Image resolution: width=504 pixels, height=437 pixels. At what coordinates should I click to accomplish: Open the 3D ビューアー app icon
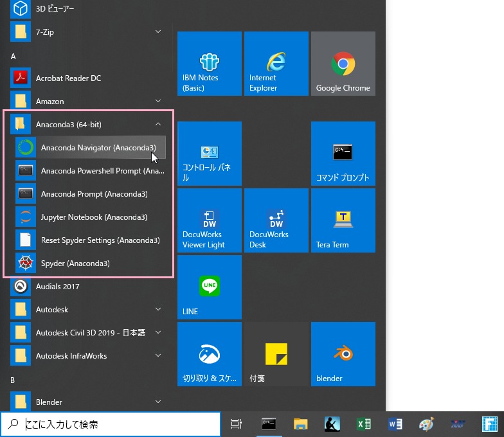point(21,9)
